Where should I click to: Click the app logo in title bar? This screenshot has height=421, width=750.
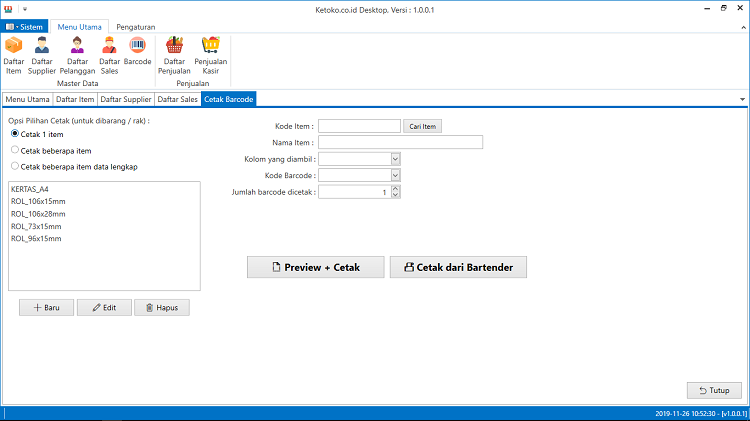click(x=8, y=9)
